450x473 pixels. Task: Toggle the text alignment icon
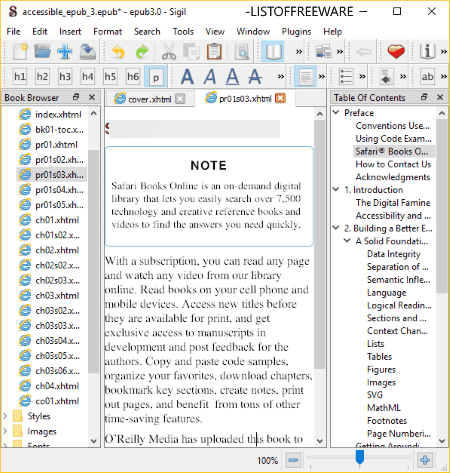(305, 77)
